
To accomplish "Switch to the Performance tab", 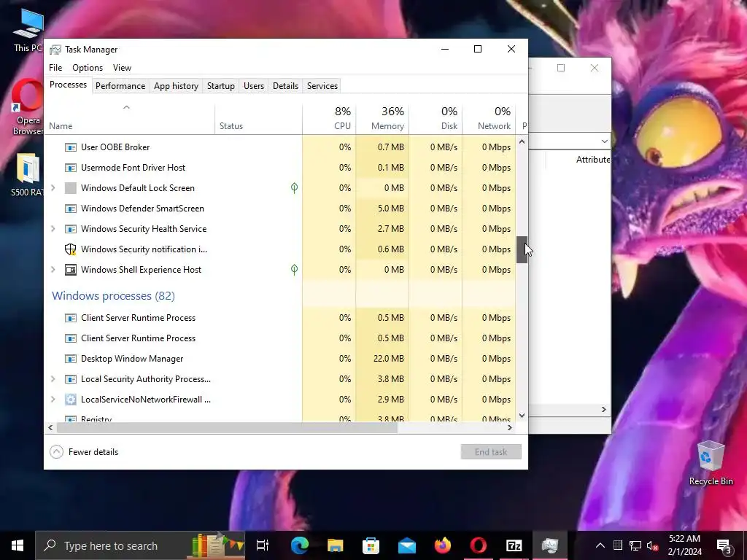I will 120,86.
